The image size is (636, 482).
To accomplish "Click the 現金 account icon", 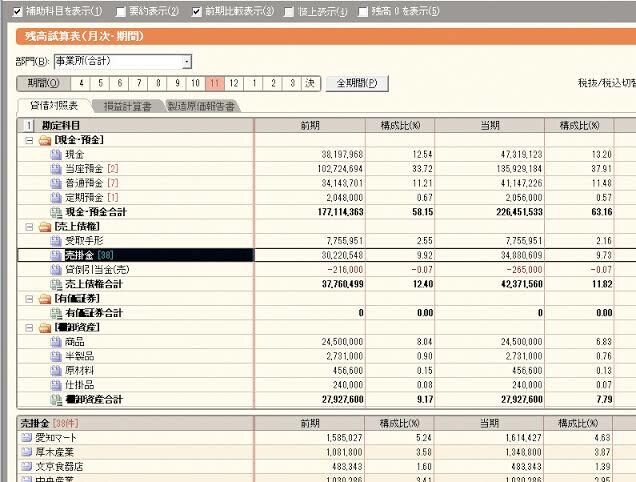I will pyautogui.click(x=56, y=155).
